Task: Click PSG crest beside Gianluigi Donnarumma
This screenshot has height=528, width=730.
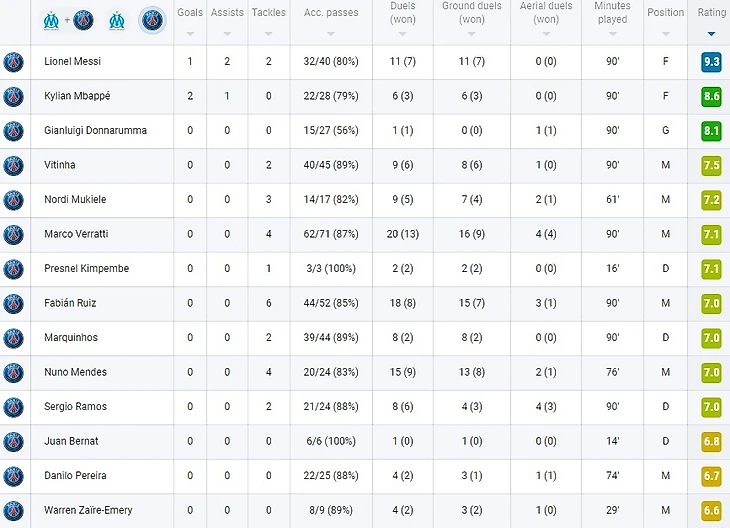Action: pyautogui.click(x=13, y=131)
